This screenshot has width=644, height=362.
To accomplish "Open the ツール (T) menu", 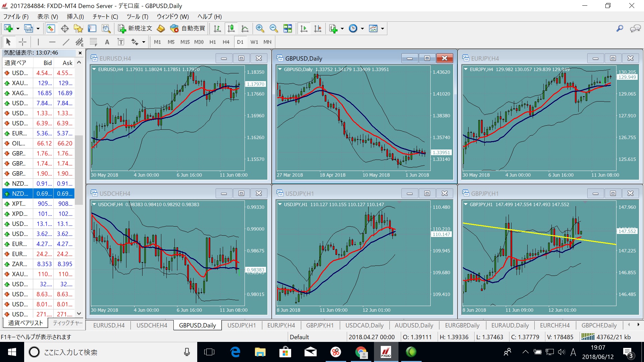I will click(x=138, y=16).
